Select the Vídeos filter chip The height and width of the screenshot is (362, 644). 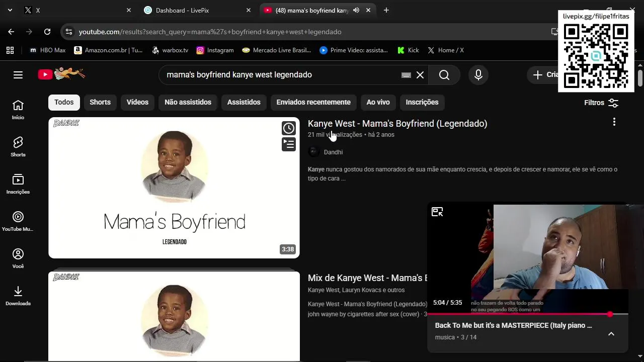click(137, 102)
